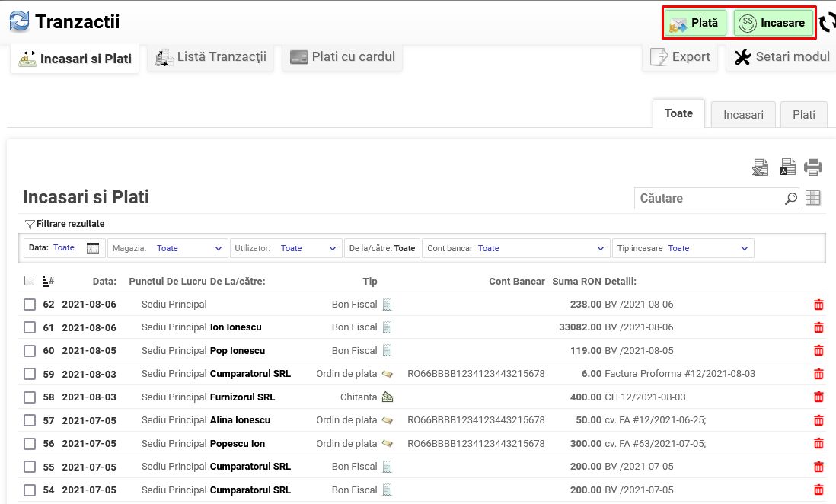
Task: Click the Chitanta icon on row 58
Action: coord(388,397)
